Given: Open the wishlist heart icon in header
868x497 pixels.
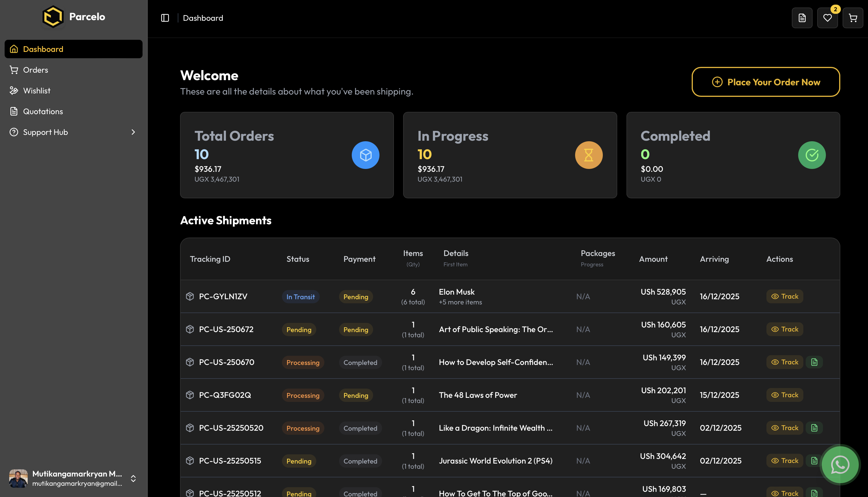Looking at the screenshot, I should [x=827, y=18].
